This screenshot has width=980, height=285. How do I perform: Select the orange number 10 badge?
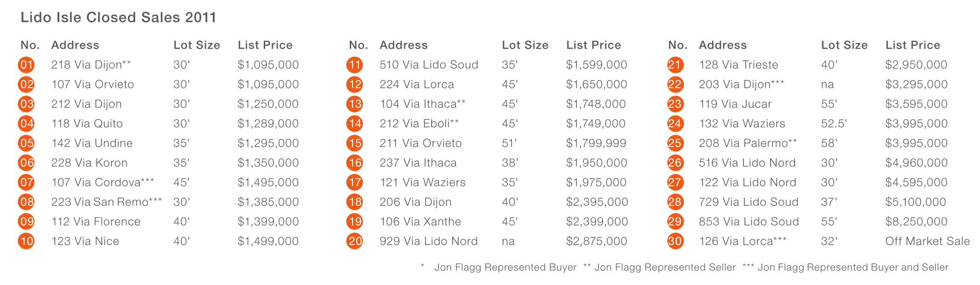[x=26, y=241]
